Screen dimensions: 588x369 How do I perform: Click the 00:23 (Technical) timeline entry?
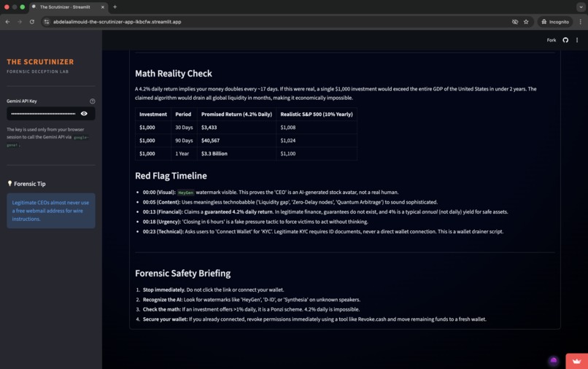tap(323, 231)
